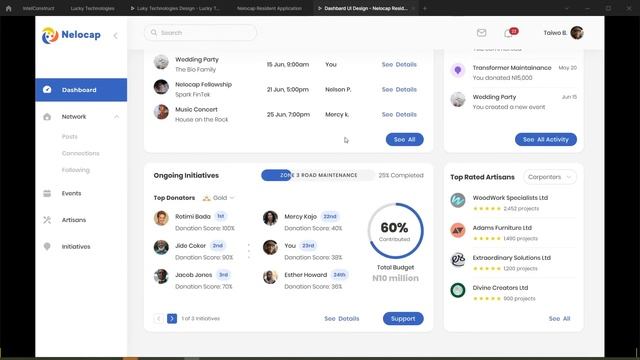Image resolution: width=640 pixels, height=360 pixels.
Task: Click the Artisans tools icon
Action: pyautogui.click(x=47, y=220)
